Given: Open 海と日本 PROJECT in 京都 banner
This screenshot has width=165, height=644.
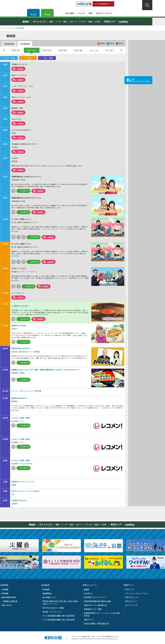Looking at the screenshot, I should [103, 545].
